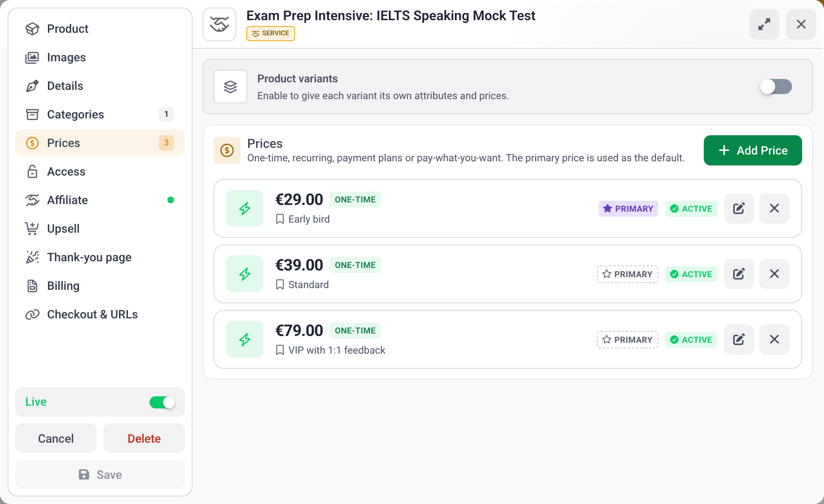Open the Access settings

click(x=100, y=171)
